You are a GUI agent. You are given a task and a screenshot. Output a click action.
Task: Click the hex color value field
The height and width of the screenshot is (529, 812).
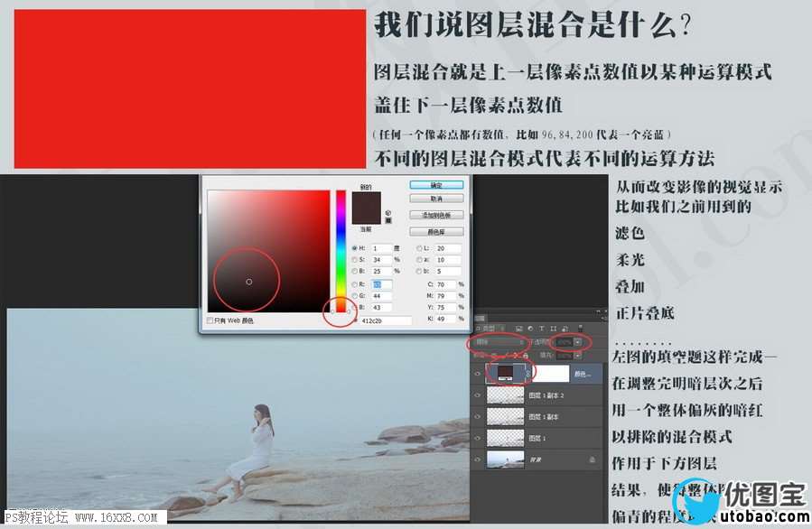pyautogui.click(x=384, y=320)
